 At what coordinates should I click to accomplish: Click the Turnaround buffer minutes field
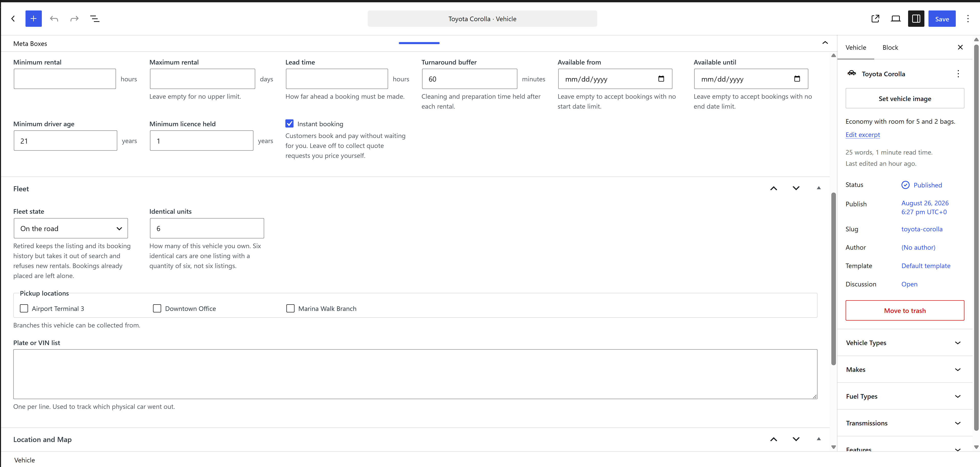(469, 79)
